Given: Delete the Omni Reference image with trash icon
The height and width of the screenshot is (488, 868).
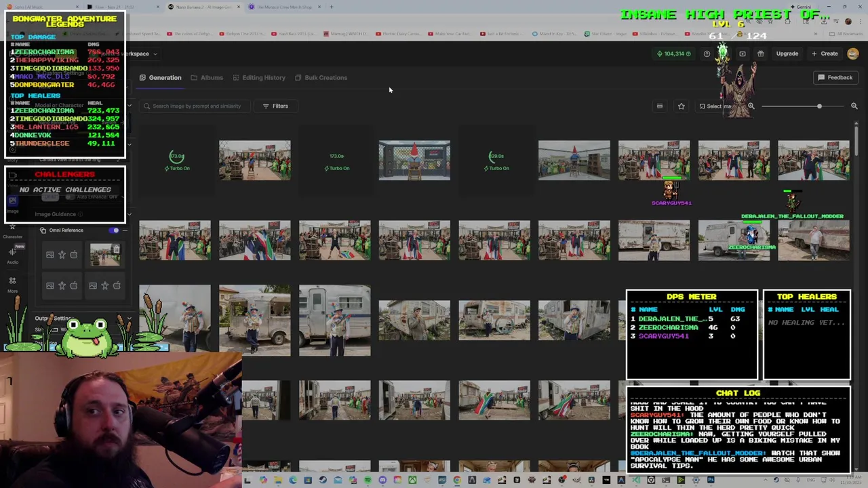Looking at the screenshot, I should [x=116, y=249].
